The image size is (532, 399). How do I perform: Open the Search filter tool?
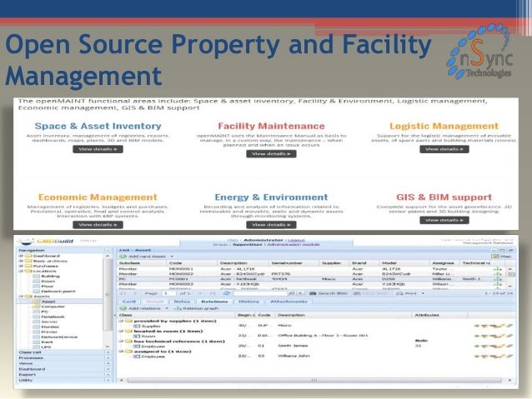[x=328, y=293]
